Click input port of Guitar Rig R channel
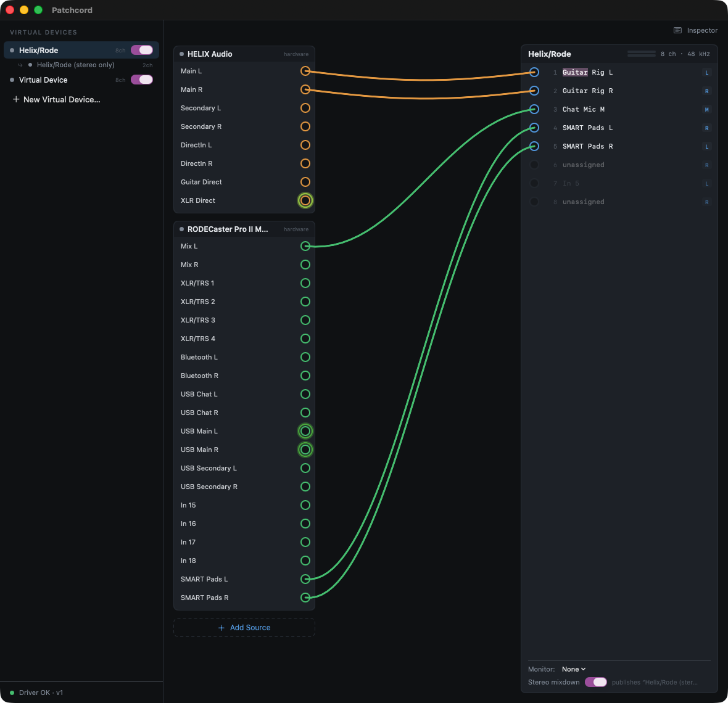Viewport: 728px width, 703px height. (x=534, y=91)
